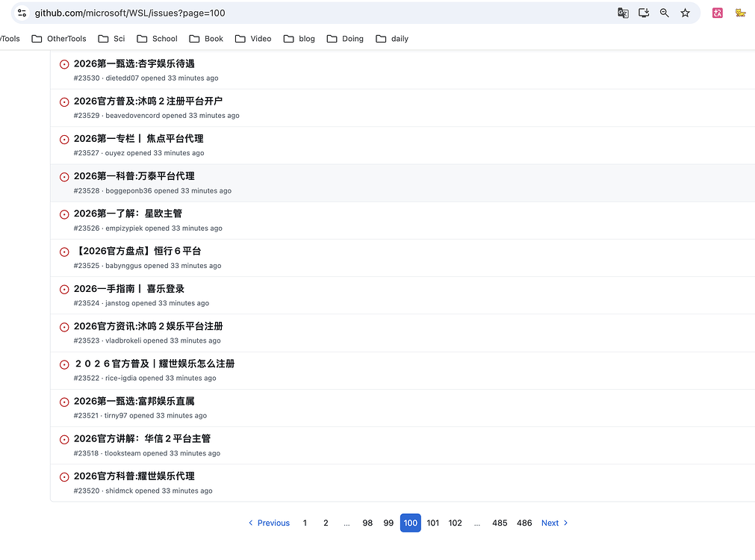Go to pagination page 2
The width and height of the screenshot is (755, 560).
(x=326, y=523)
